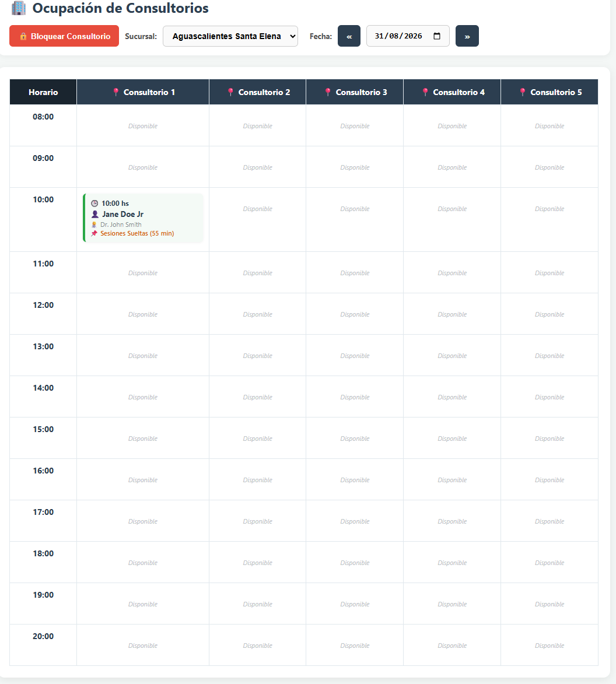Select Disponible slot at 08:00 in Consultorio 1

coord(143,126)
